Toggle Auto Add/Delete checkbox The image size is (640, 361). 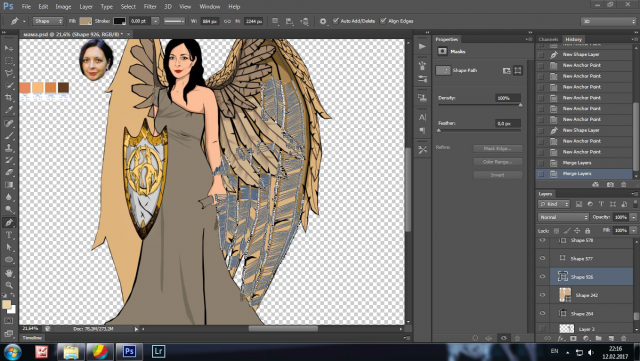point(336,20)
